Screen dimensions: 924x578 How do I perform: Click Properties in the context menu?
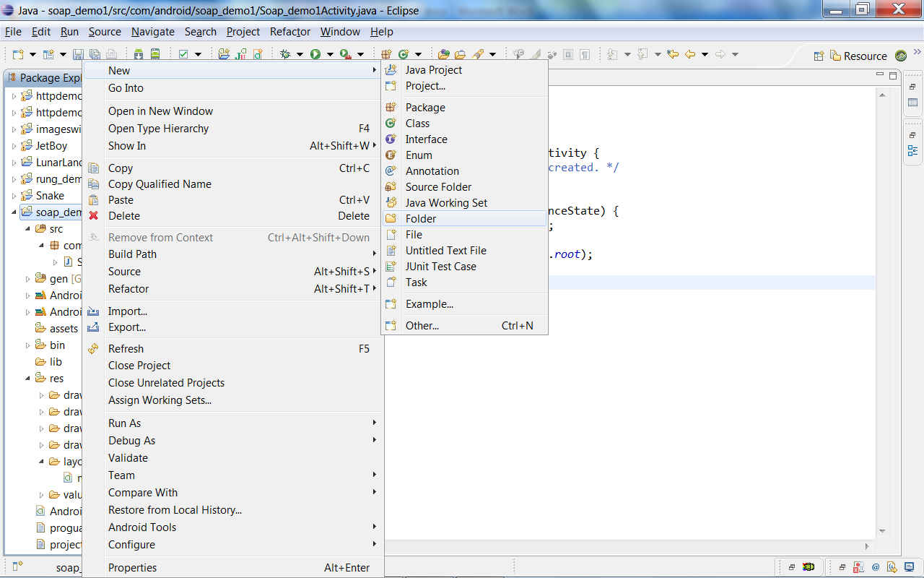pyautogui.click(x=232, y=568)
